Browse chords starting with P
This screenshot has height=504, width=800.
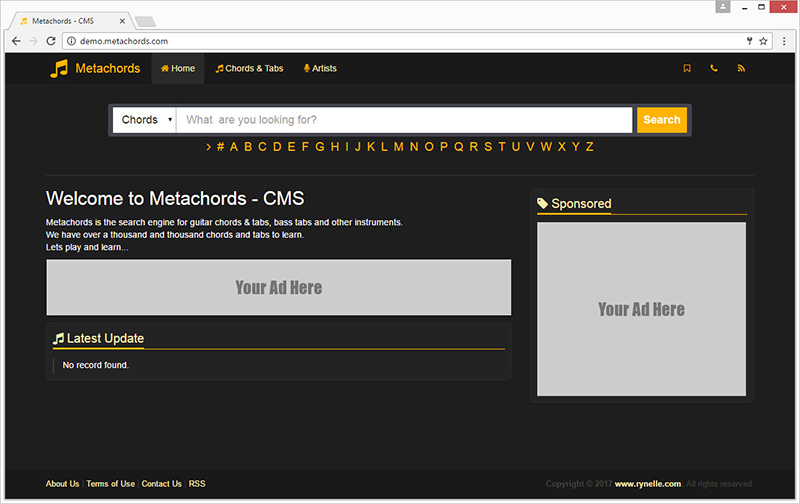[444, 147]
